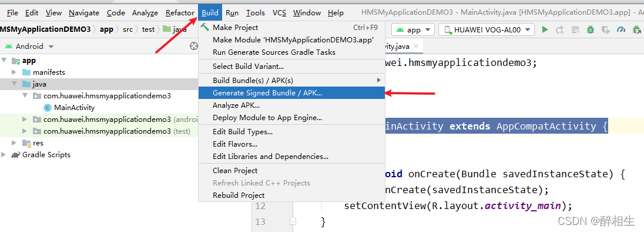Viewport: 644px width, 232px height.
Task: Select Generate Signed Bundle / APK menu item
Action: tap(291, 93)
